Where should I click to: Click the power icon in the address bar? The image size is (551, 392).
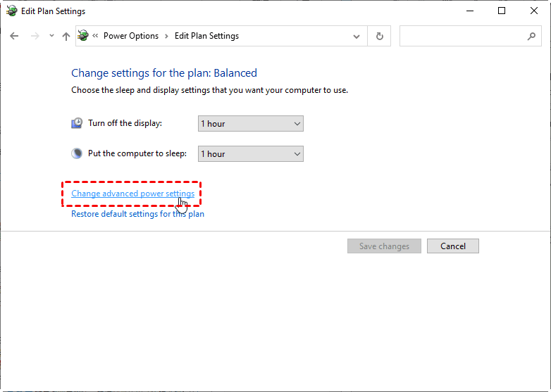(84, 36)
